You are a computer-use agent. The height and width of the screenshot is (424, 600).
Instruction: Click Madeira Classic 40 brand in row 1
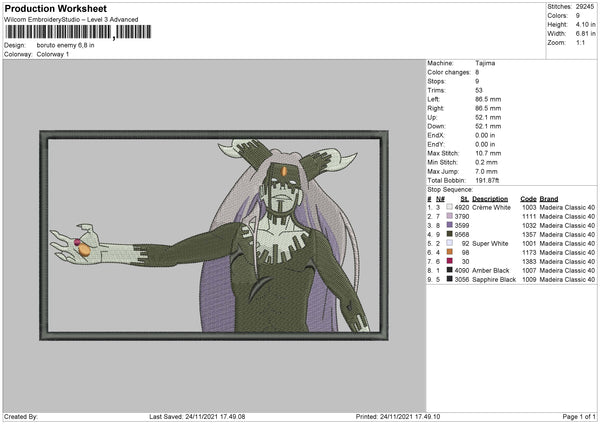567,207
